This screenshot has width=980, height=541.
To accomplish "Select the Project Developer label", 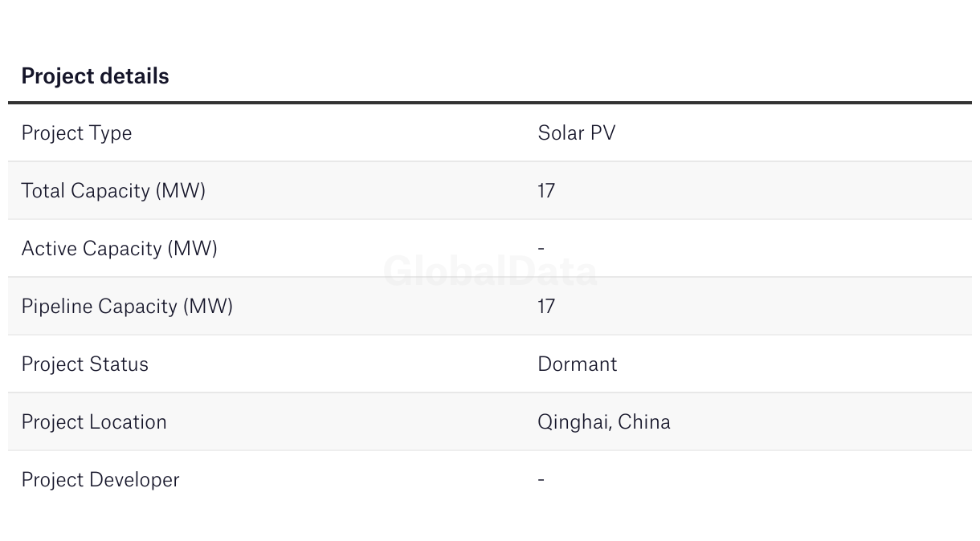I will coord(100,480).
